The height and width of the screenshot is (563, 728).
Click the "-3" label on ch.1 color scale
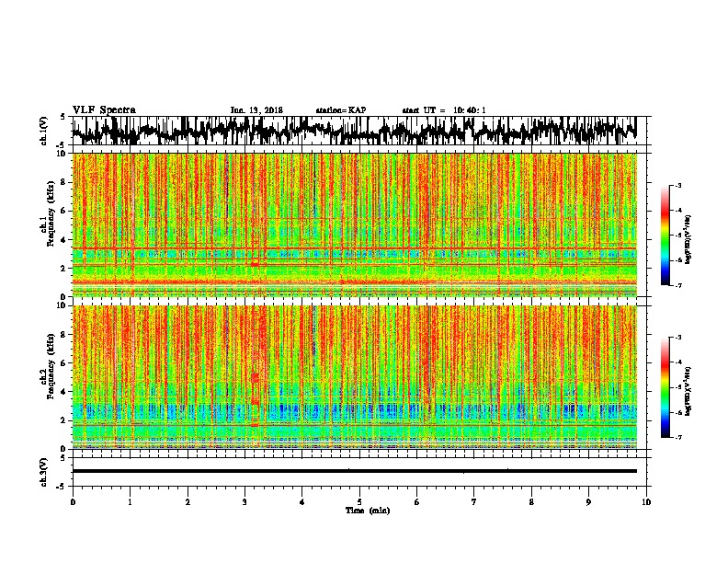[677, 186]
